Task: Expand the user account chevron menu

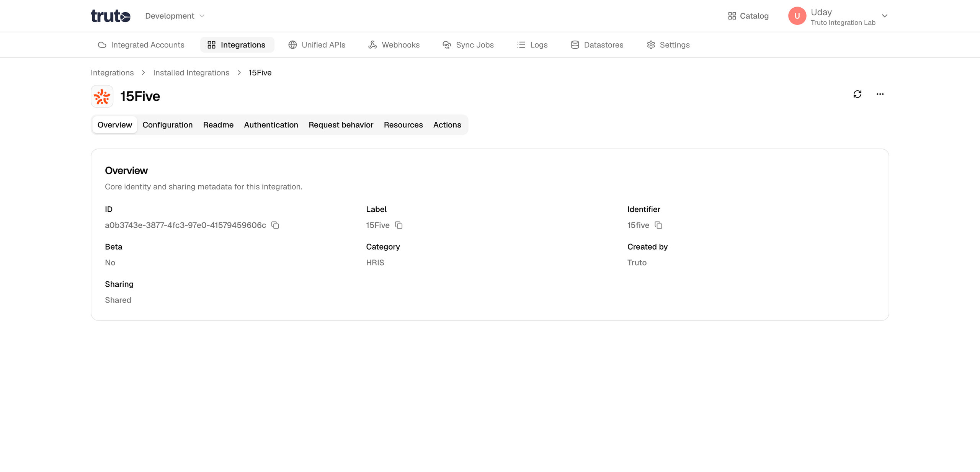Action: [884, 16]
